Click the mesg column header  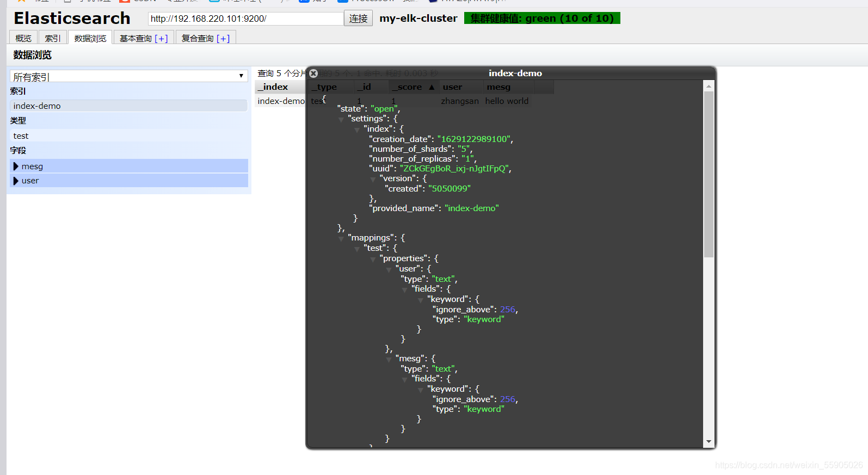pyautogui.click(x=508, y=87)
